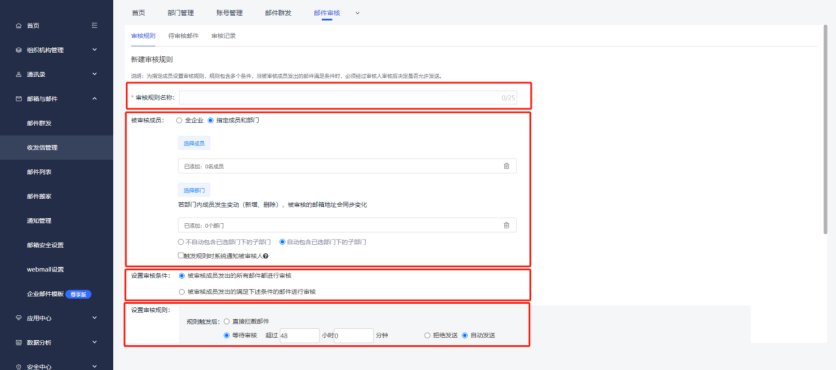This screenshot has width=836, height=370.
Task: Choose 不自动包含已选部门下的子部门
Action: [x=181, y=242]
